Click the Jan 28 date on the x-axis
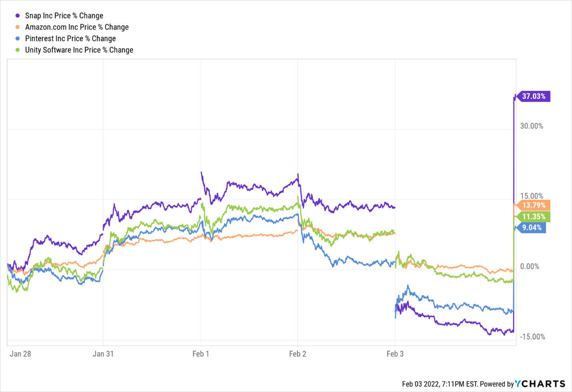 20,354
